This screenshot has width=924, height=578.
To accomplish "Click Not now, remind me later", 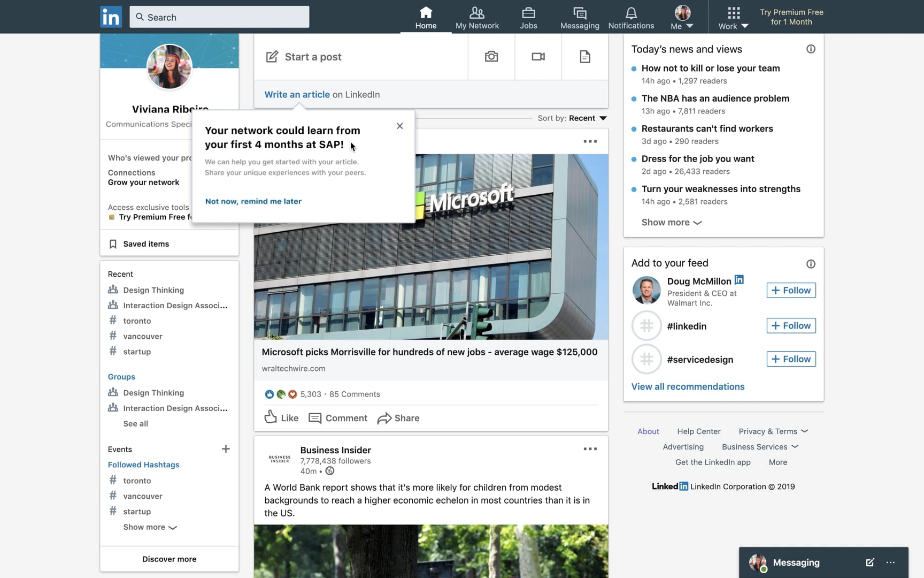I will click(x=253, y=201).
